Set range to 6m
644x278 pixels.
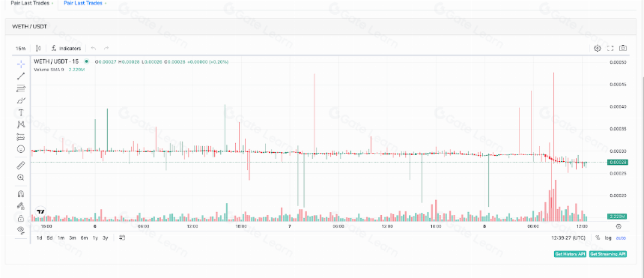coord(84,238)
